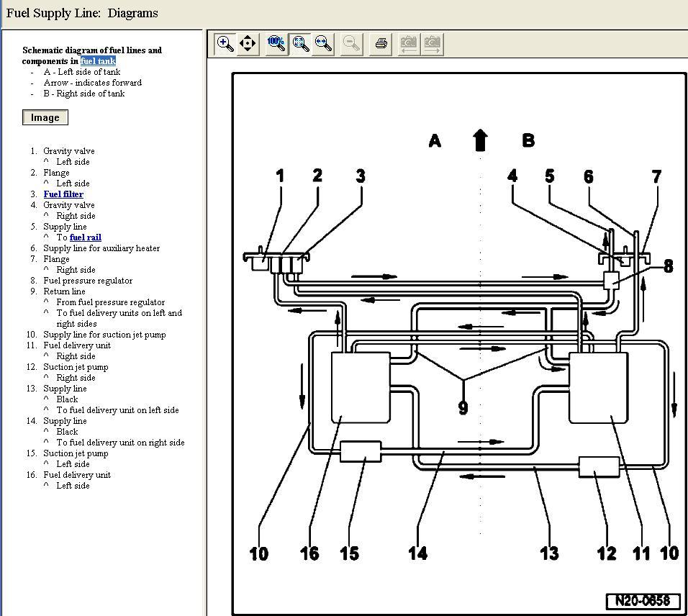The image size is (688, 616).
Task: Click diagram reference number N20-0658
Action: tap(643, 601)
